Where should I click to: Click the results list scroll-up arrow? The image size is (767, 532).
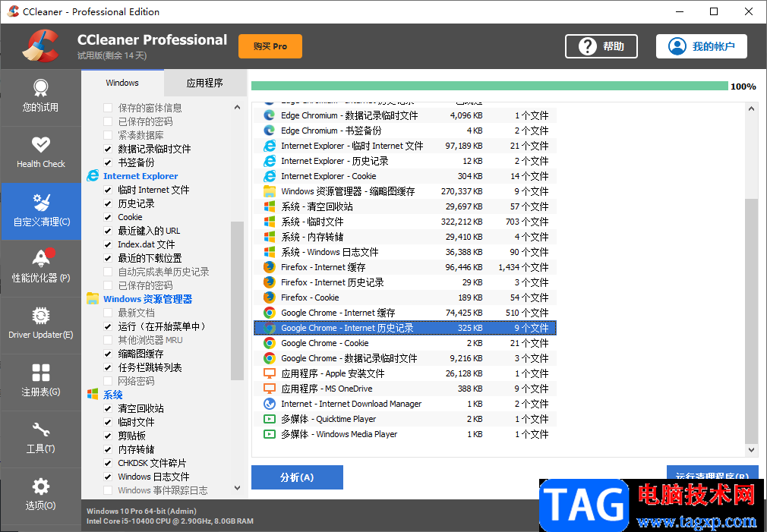coord(751,109)
